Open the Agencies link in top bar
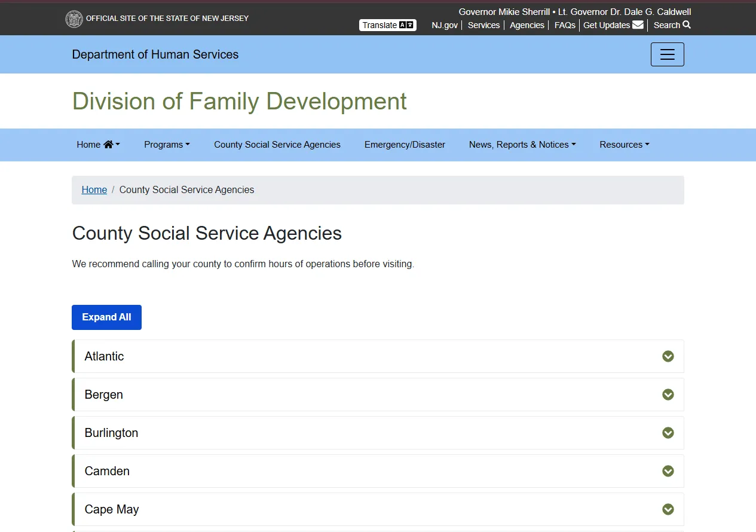 [x=527, y=25]
